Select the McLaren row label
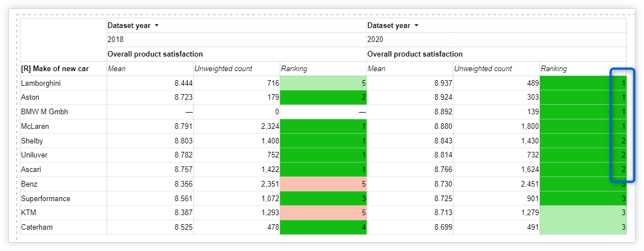 point(35,127)
